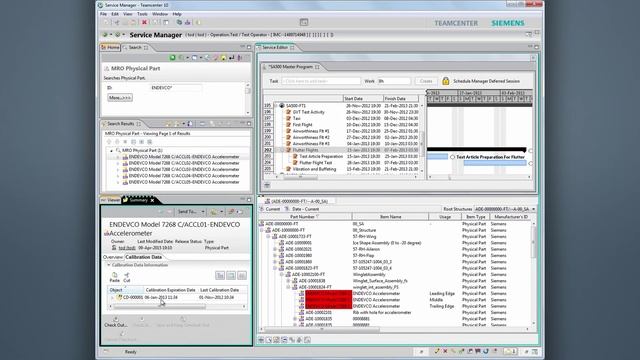
Task: Click the yellow padlock Schedule Manager icon
Action: tap(446, 81)
